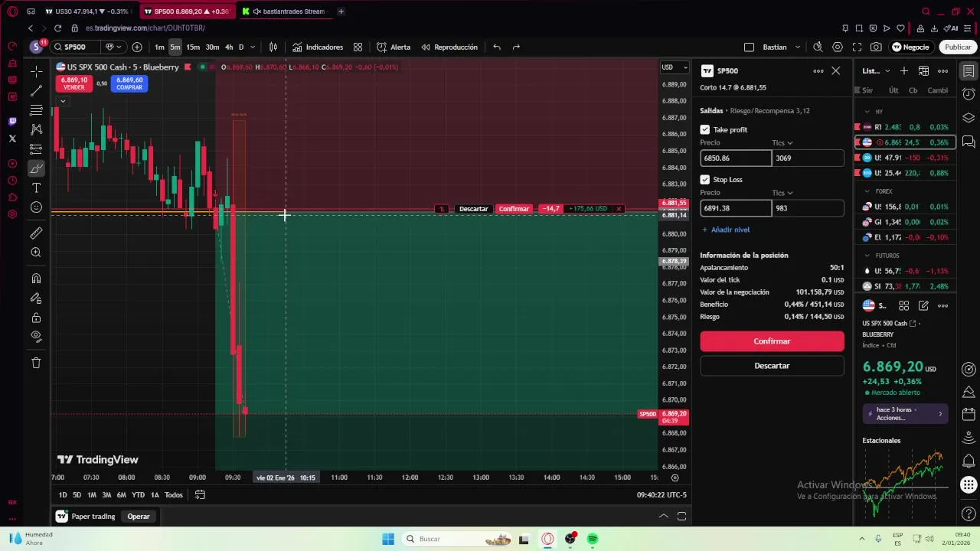Image resolution: width=980 pixels, height=551 pixels.
Task: Select the 4h timeframe
Action: 229,47
